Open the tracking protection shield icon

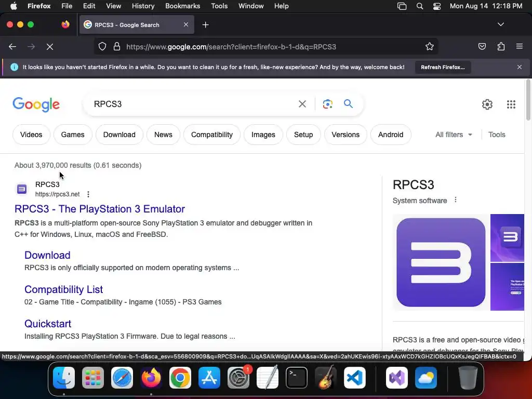coord(102,46)
